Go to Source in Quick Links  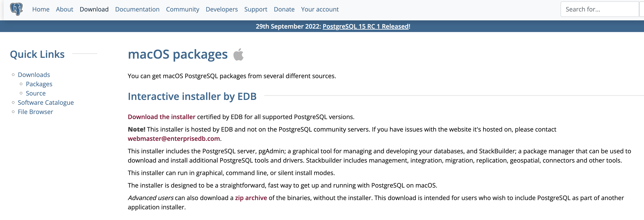click(x=36, y=93)
